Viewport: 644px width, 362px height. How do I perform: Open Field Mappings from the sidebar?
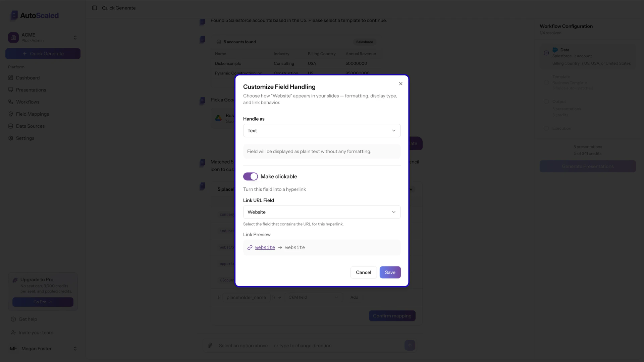32,114
